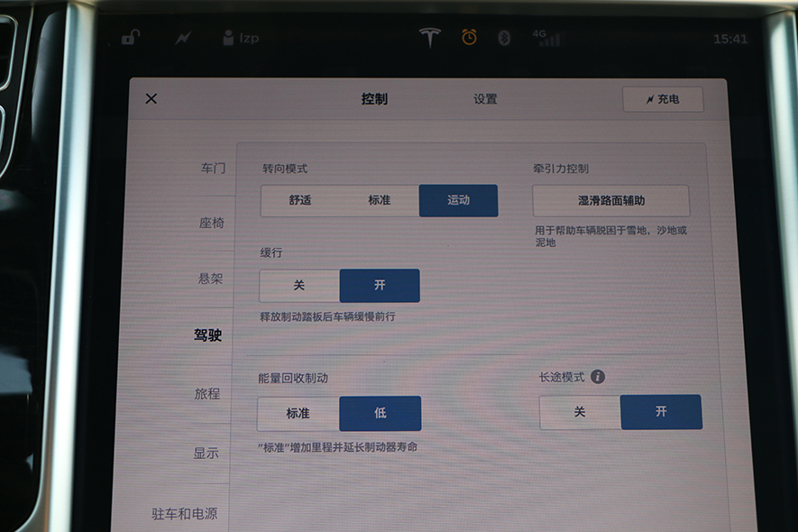Open the 悬架 suspension section
This screenshot has width=798, height=532.
210,279
